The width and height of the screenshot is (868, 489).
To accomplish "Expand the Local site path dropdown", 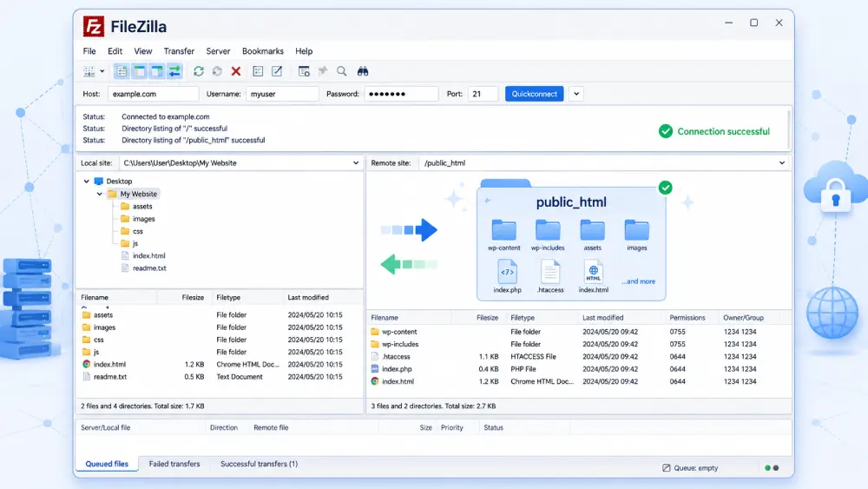I will tap(356, 163).
